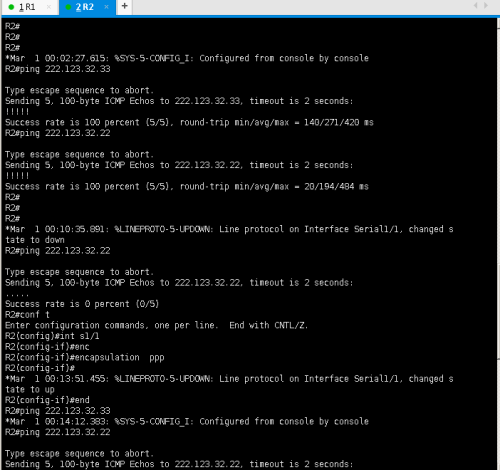500x470 pixels.
Task: Switch to the R1 session tab
Action: (27, 7)
